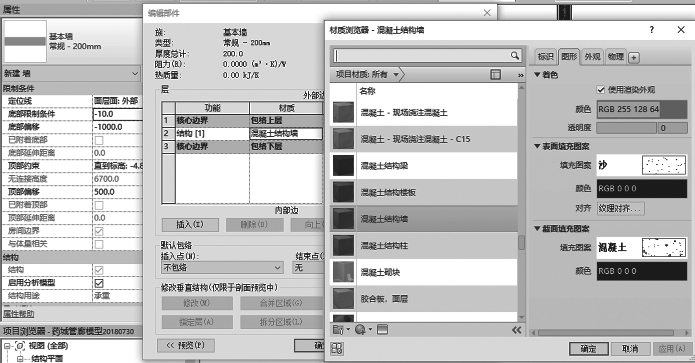Click the material library folder icon
The height and width of the screenshot is (363, 695).
pos(341,329)
